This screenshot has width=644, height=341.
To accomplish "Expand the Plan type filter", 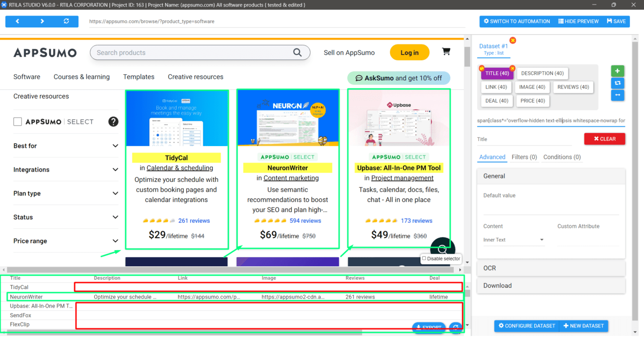I will pos(66,193).
